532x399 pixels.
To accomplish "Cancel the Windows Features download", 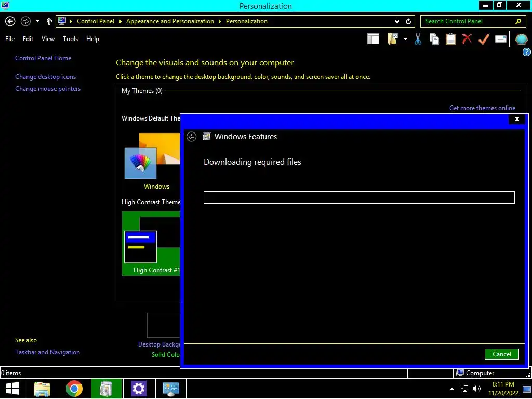I will (501, 354).
